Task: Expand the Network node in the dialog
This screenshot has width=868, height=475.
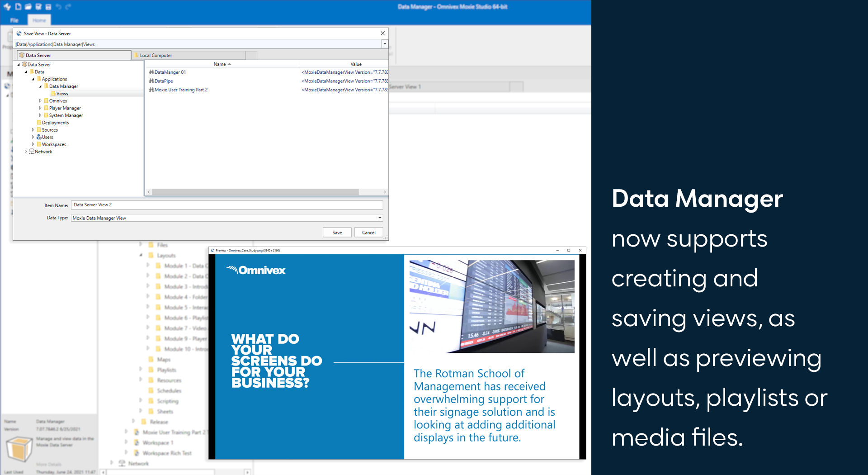Action: [26, 152]
